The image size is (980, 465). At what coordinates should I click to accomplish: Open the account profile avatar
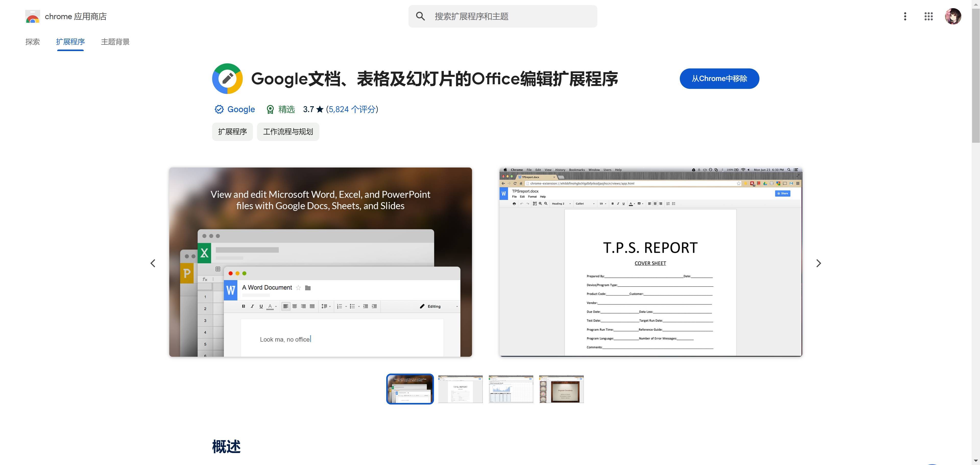point(953,16)
